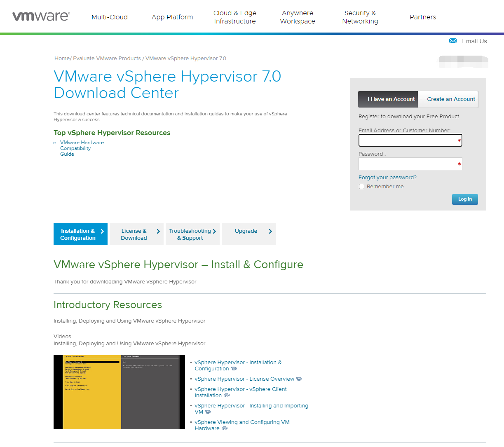504x447 pixels.
Task: Click the VMware logo
Action: point(41,16)
